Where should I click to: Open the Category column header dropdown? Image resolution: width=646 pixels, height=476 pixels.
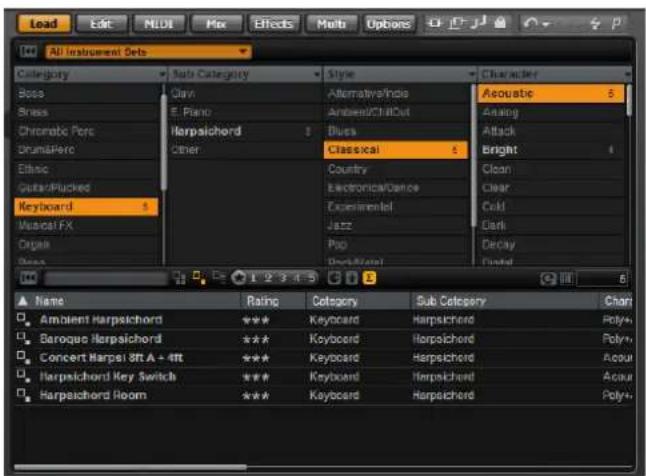coord(163,75)
